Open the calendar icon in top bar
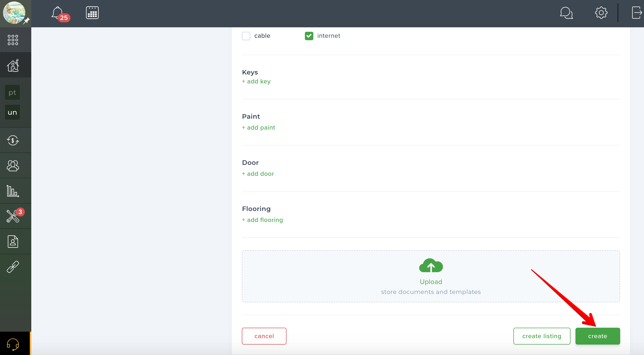The image size is (644, 355). (92, 13)
